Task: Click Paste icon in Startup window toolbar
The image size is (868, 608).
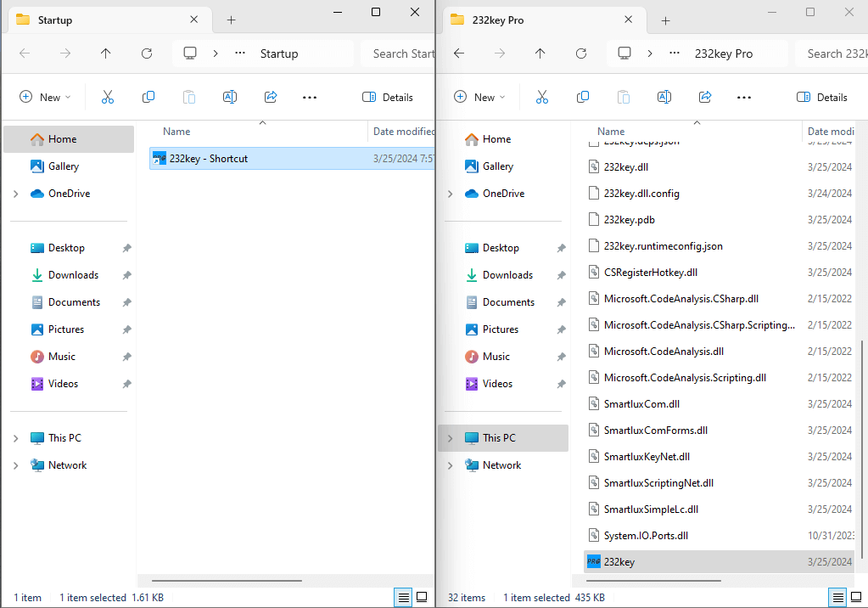Action: [188, 97]
